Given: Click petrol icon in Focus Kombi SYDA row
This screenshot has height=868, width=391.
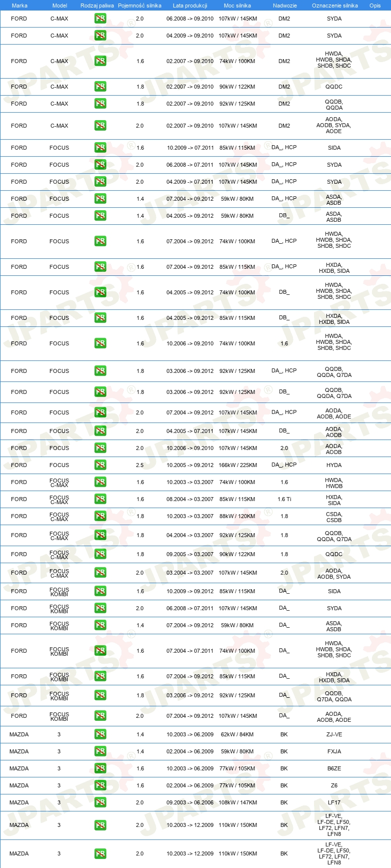Looking at the screenshot, I should pos(100,608).
